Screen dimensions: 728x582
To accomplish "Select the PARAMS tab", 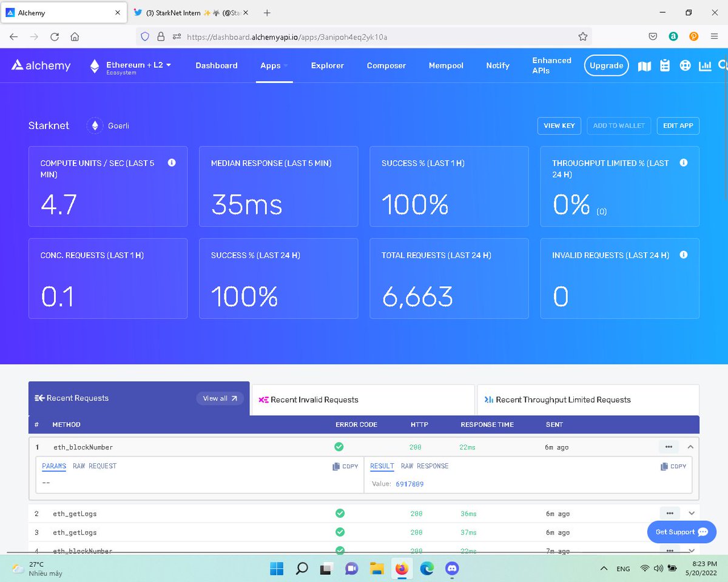I will (54, 466).
